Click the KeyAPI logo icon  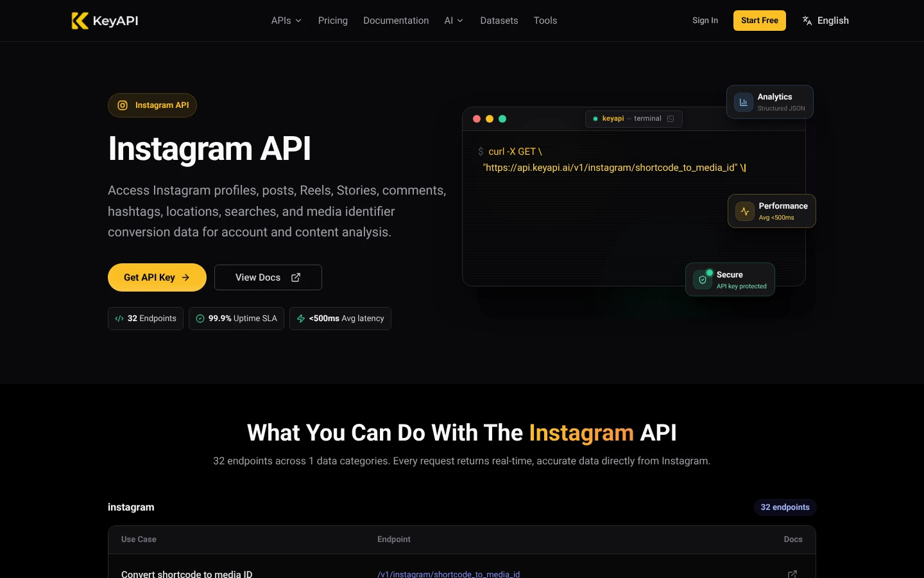coord(80,21)
